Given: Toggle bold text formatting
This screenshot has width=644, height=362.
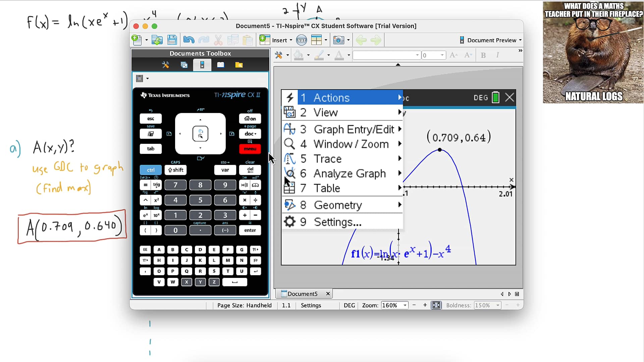Looking at the screenshot, I should tap(483, 55).
